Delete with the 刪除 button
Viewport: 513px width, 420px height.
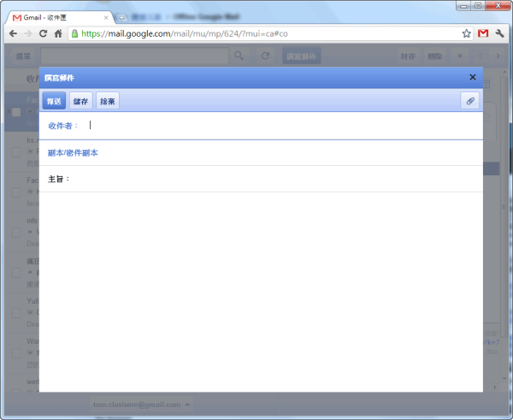(x=435, y=56)
